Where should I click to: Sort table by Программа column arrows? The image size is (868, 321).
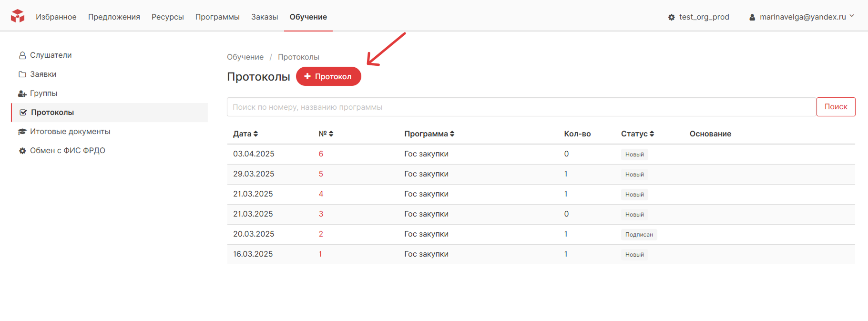coord(452,134)
